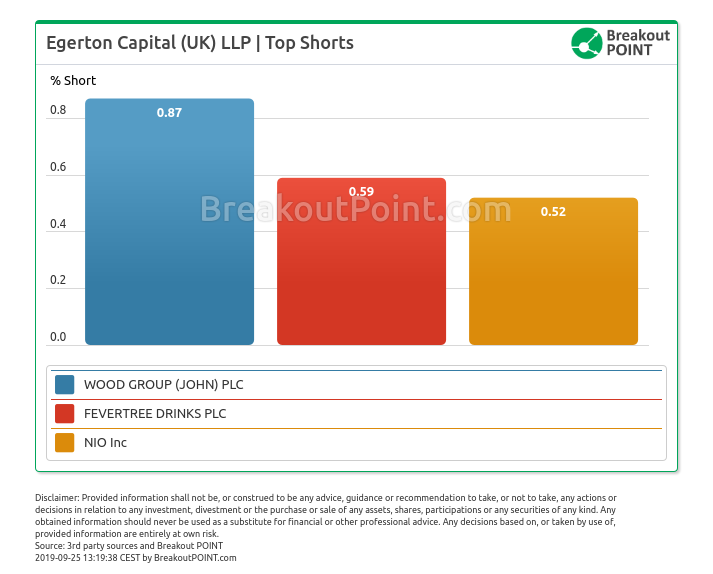
Task: Click the Breakout POINT logo icon
Action: pyautogui.click(x=586, y=43)
